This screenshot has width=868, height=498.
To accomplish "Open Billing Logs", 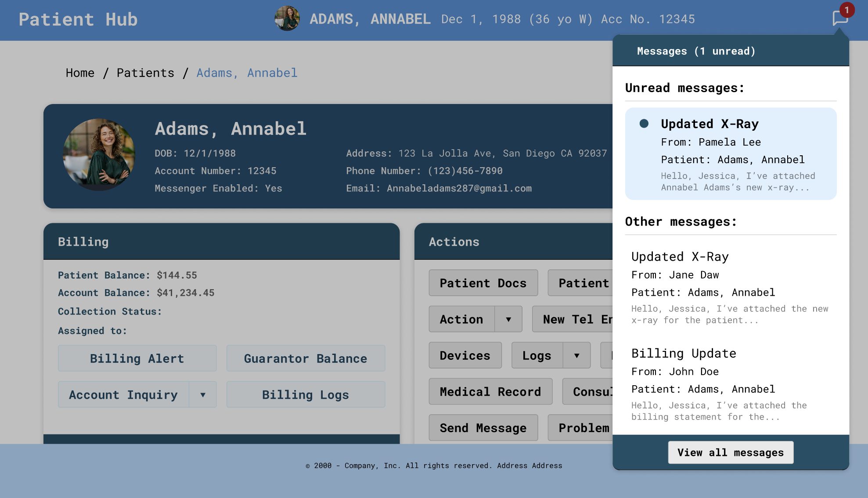I will tap(306, 394).
